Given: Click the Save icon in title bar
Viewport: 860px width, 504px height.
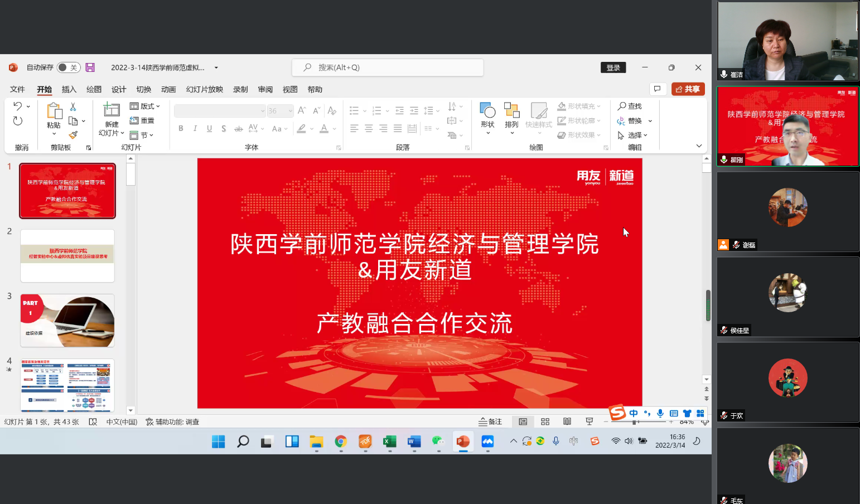Looking at the screenshot, I should [x=90, y=67].
